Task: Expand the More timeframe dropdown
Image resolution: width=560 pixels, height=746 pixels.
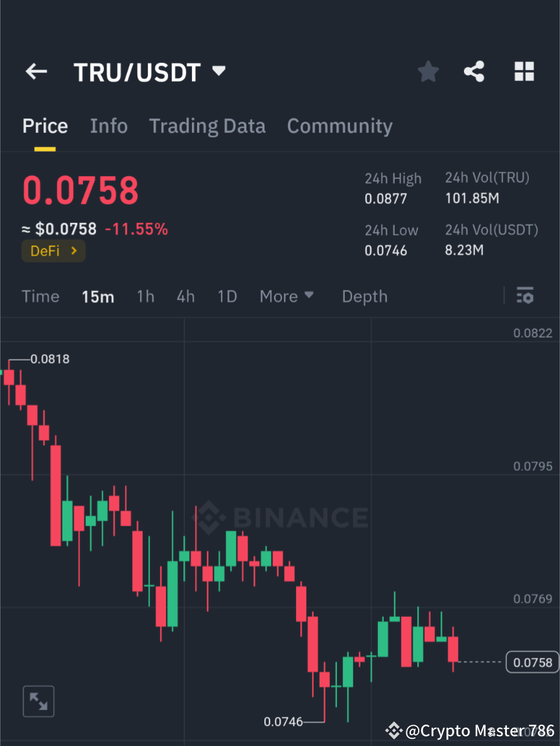Action: tap(286, 296)
